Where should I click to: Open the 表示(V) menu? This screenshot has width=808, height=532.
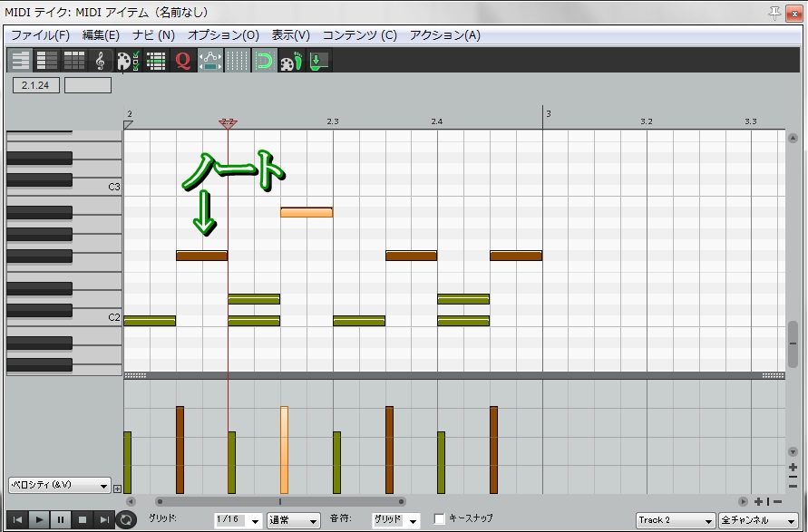click(290, 35)
